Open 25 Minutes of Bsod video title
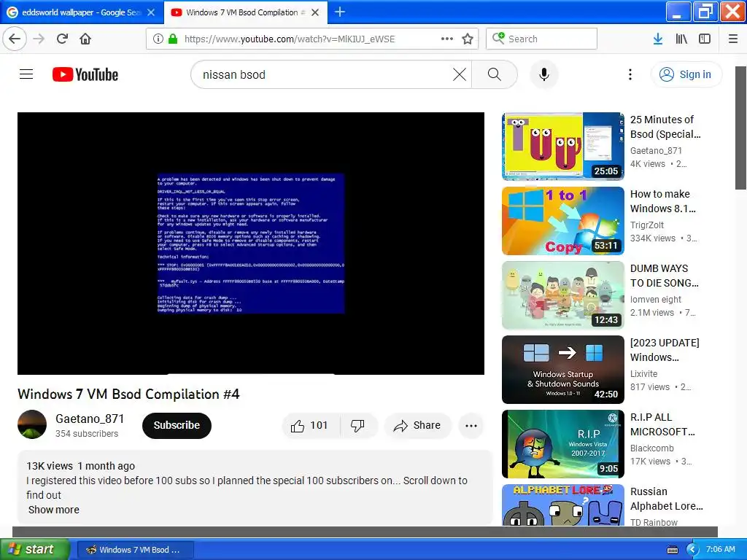The width and height of the screenshot is (747, 560). [665, 127]
